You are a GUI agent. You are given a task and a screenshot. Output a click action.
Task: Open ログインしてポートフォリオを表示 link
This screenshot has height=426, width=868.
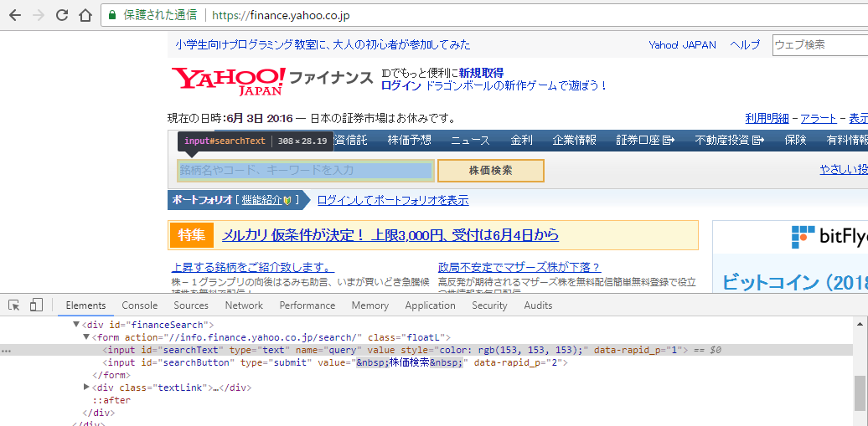coord(393,200)
